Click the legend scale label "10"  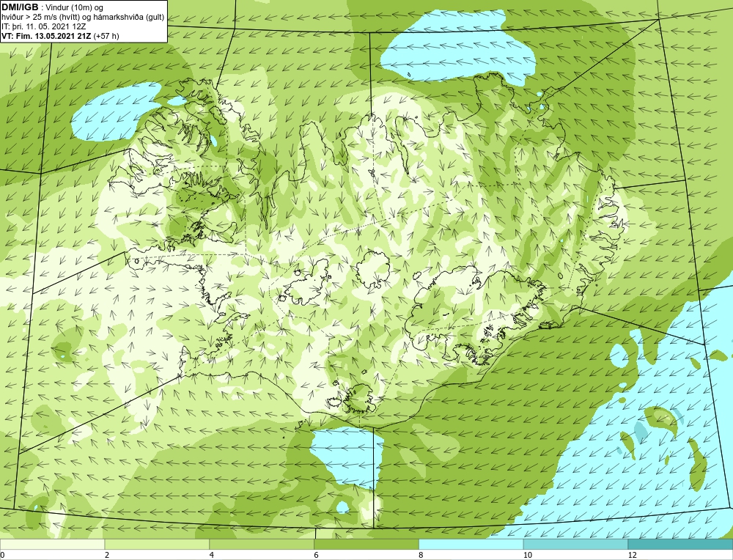click(528, 555)
